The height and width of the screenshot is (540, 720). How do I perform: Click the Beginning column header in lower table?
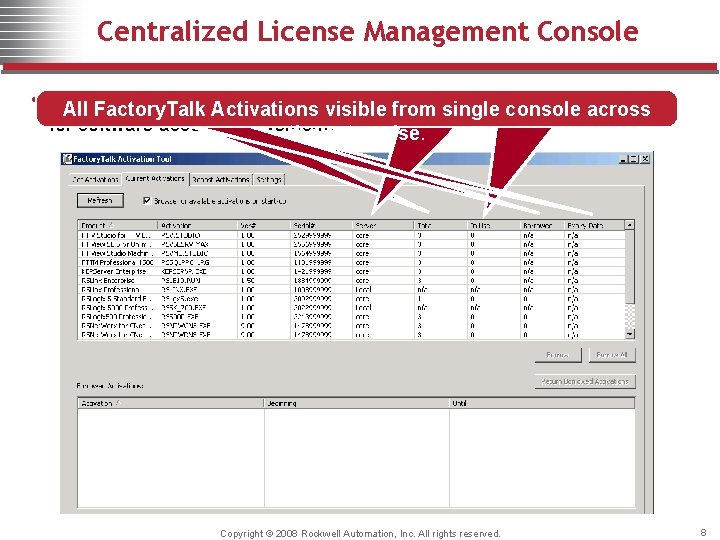pyautogui.click(x=357, y=403)
